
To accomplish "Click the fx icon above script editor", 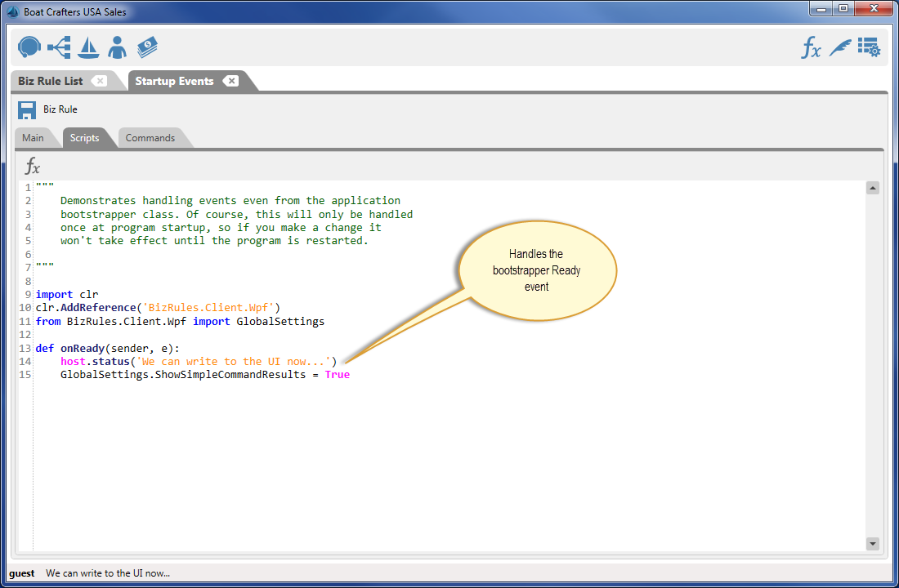I will point(32,167).
